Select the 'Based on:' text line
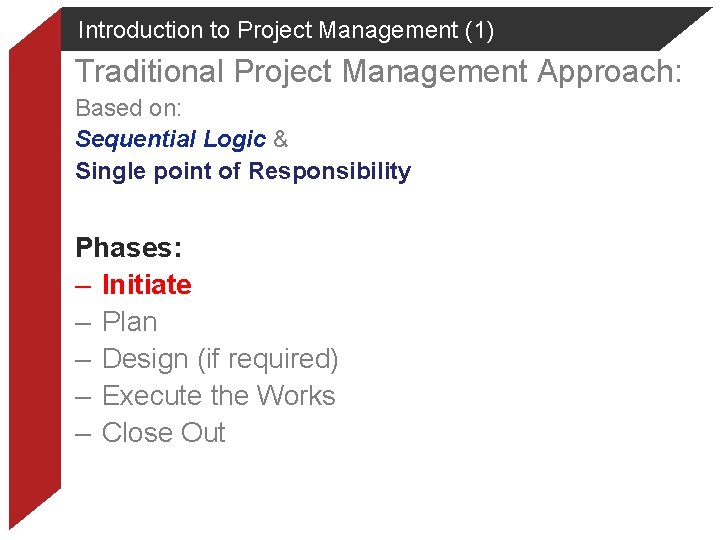Screen dimensions: 720x540 tap(128, 108)
